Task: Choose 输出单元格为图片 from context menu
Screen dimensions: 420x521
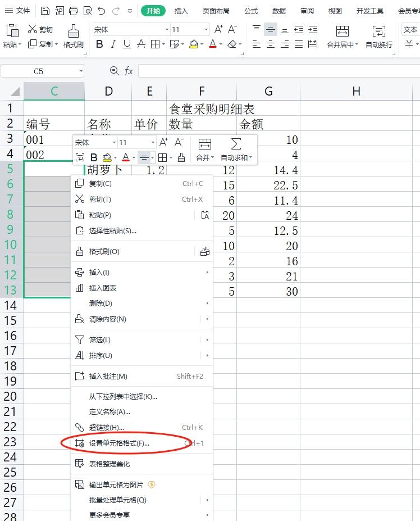Action: tap(141, 485)
